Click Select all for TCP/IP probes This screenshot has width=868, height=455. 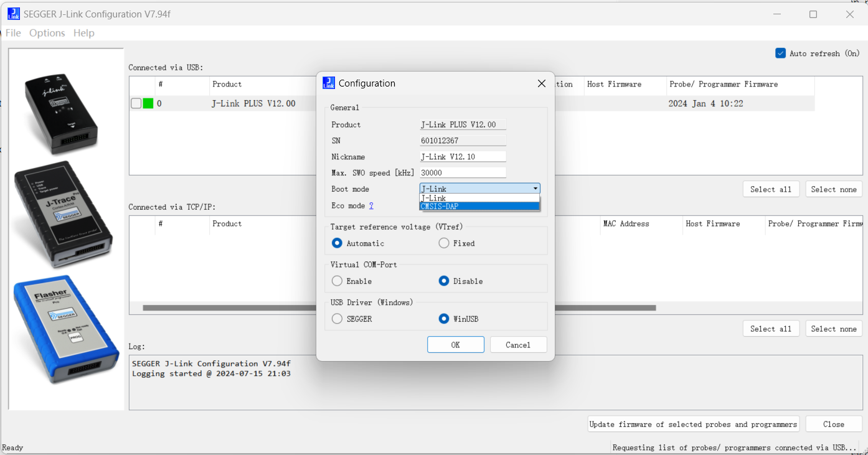[771, 329]
